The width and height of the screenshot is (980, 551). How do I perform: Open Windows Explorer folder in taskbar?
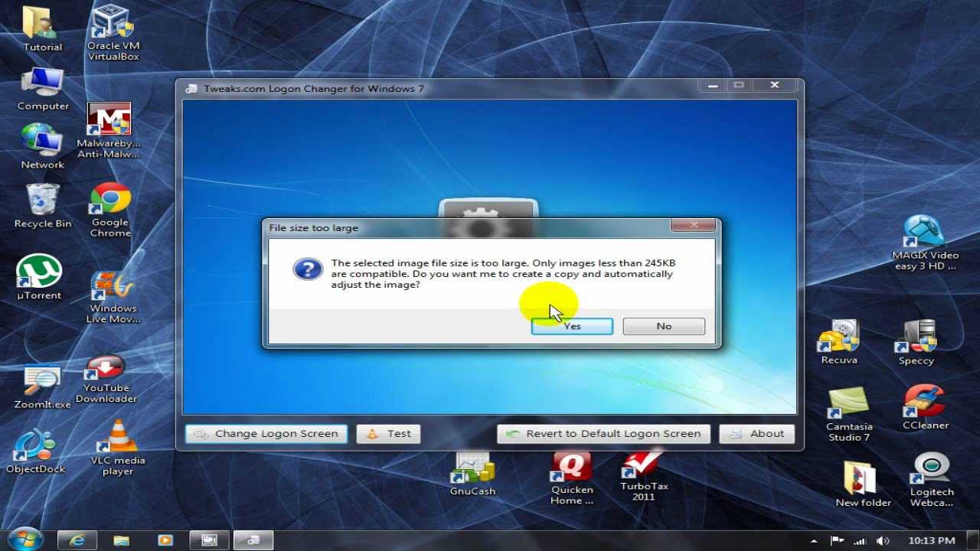point(120,540)
